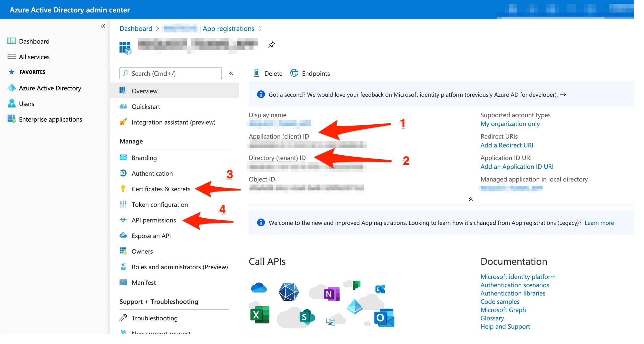
Task: Click the OneNote icon under Call APIs
Action: [332, 294]
